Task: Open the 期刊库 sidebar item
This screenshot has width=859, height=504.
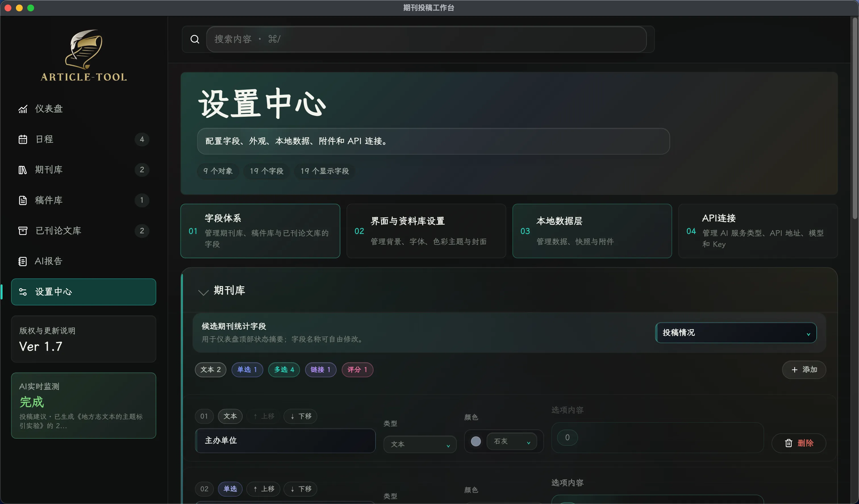Action: tap(84, 170)
